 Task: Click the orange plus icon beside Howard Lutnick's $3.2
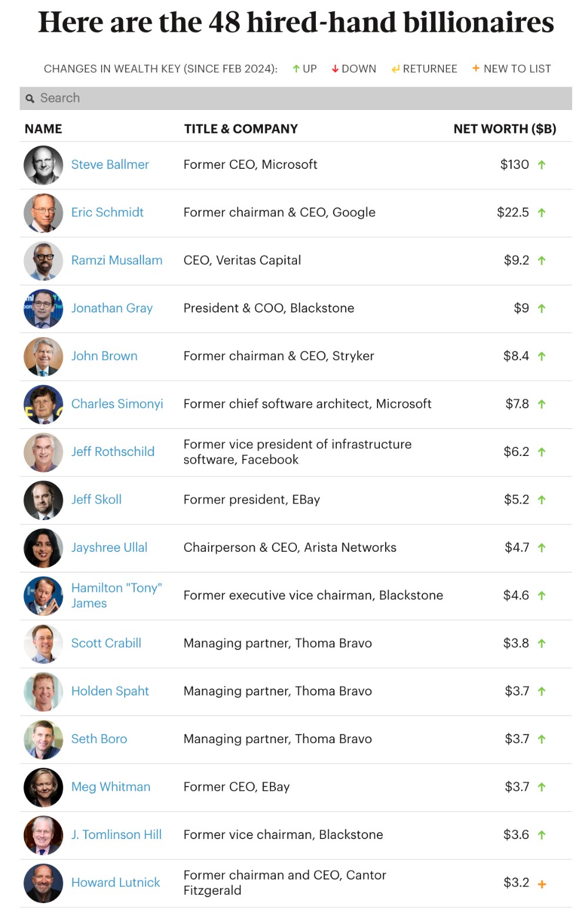point(542,884)
